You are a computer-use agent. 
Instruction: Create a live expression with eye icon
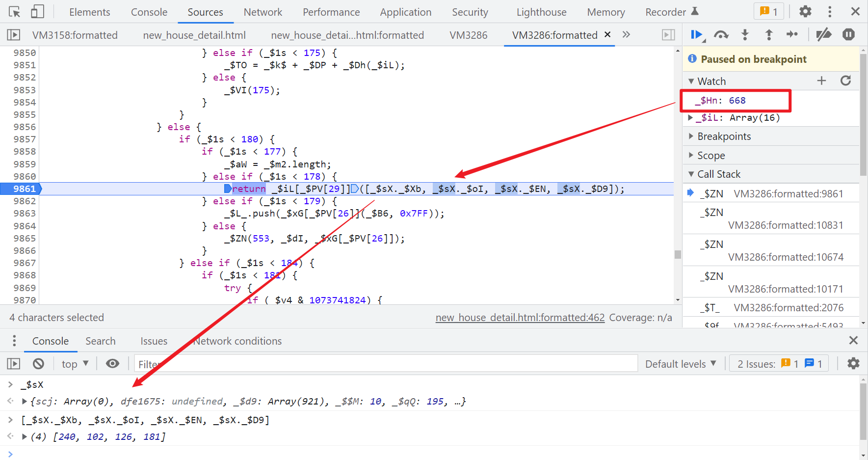pyautogui.click(x=112, y=364)
